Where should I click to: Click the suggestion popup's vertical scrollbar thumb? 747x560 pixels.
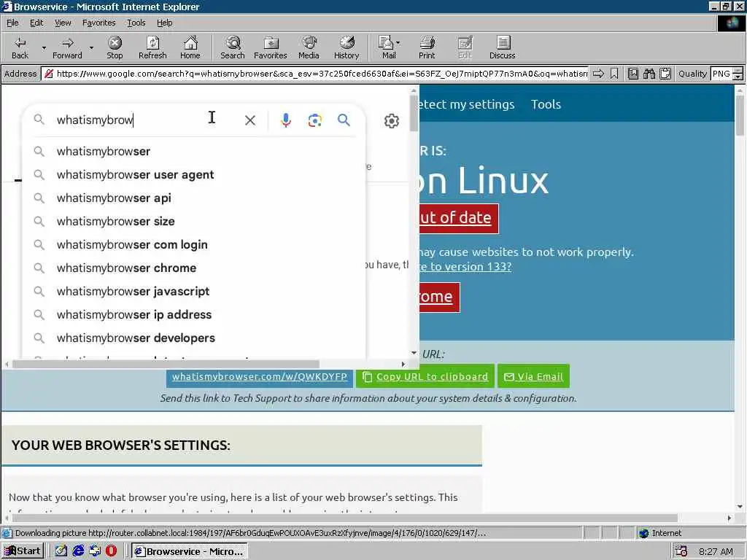(x=414, y=113)
